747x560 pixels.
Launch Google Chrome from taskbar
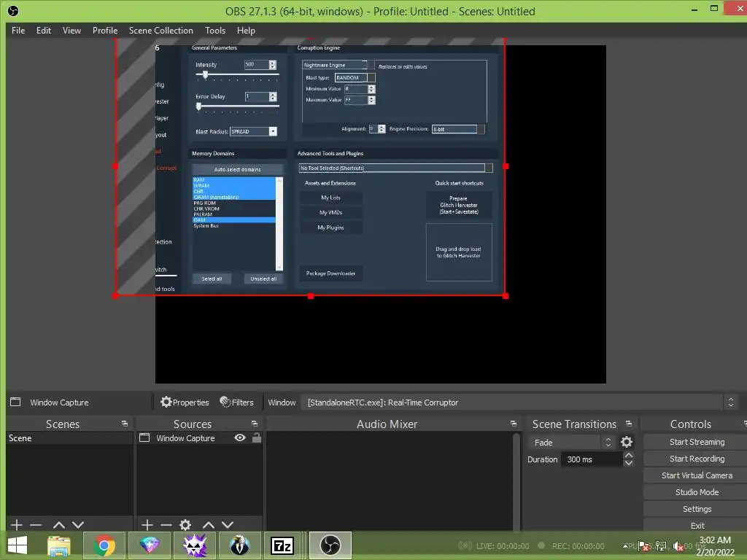[104, 545]
